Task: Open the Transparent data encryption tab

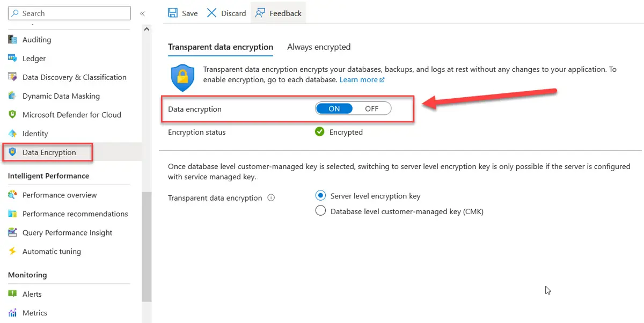Action: (x=221, y=47)
